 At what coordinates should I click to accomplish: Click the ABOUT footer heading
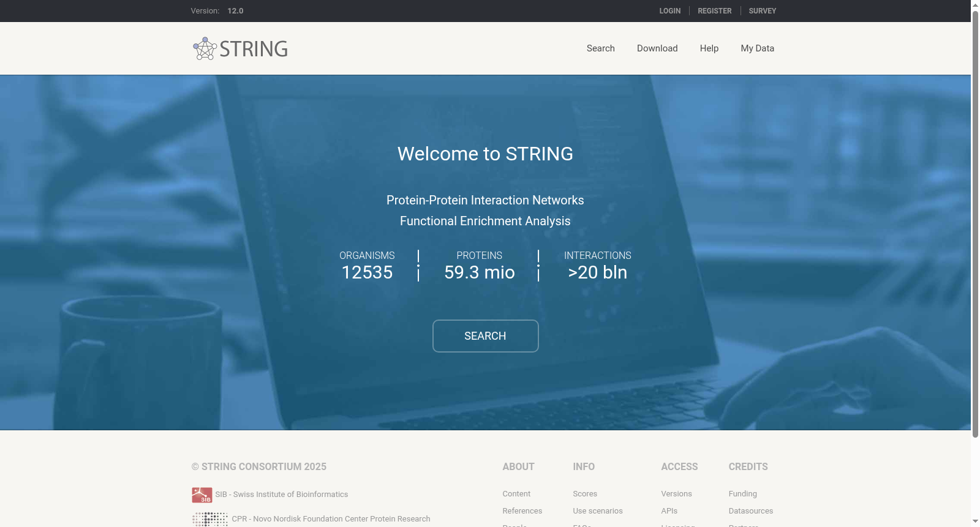click(518, 466)
